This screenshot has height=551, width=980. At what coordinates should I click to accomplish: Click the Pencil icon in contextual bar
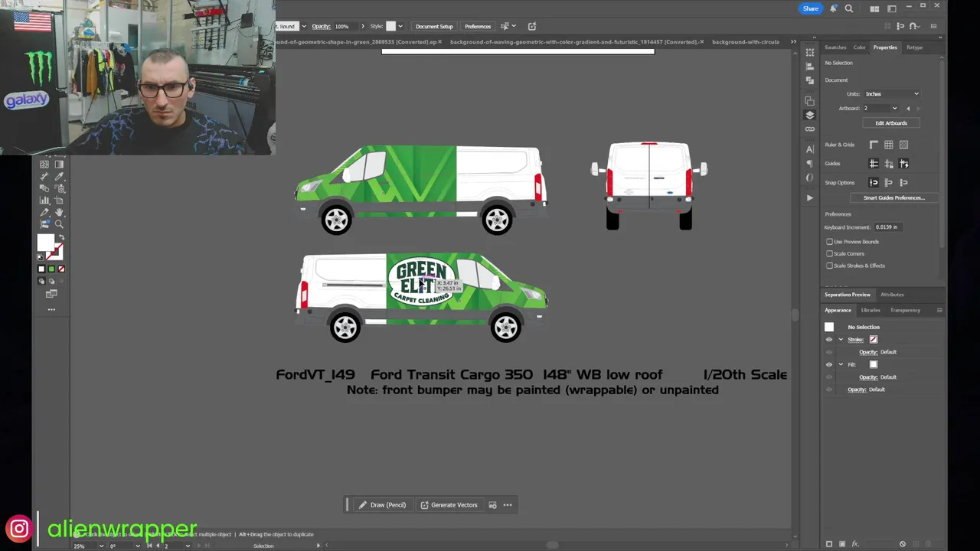[x=363, y=505]
